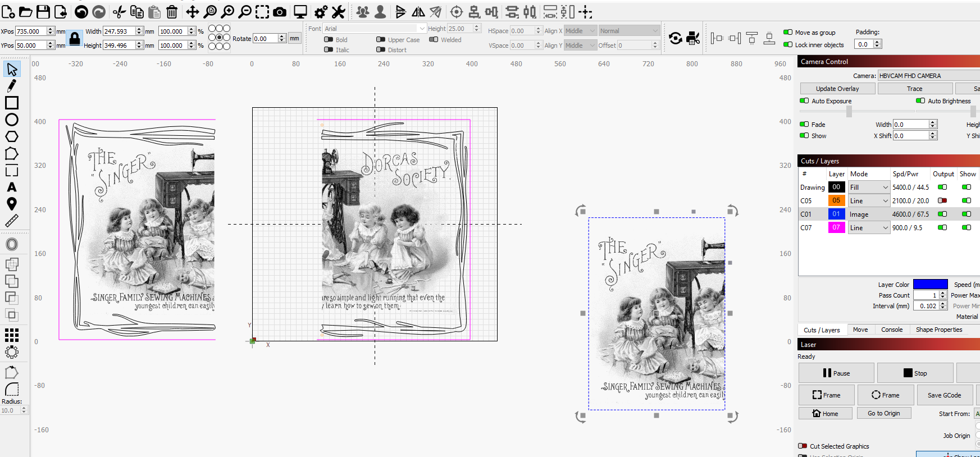
Task: Select the Draw Lines pencil tool
Action: (12, 86)
